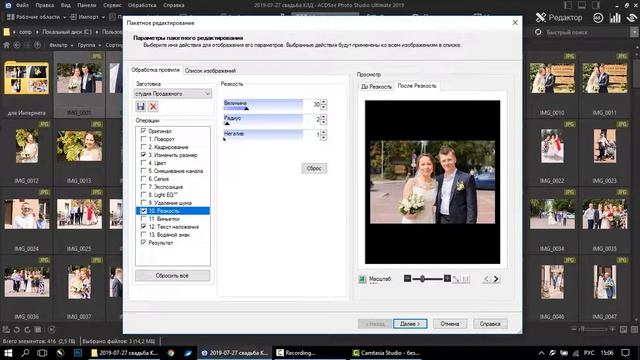Open Task View on taskbar
This screenshot has width=640, height=360.
(x=42, y=353)
